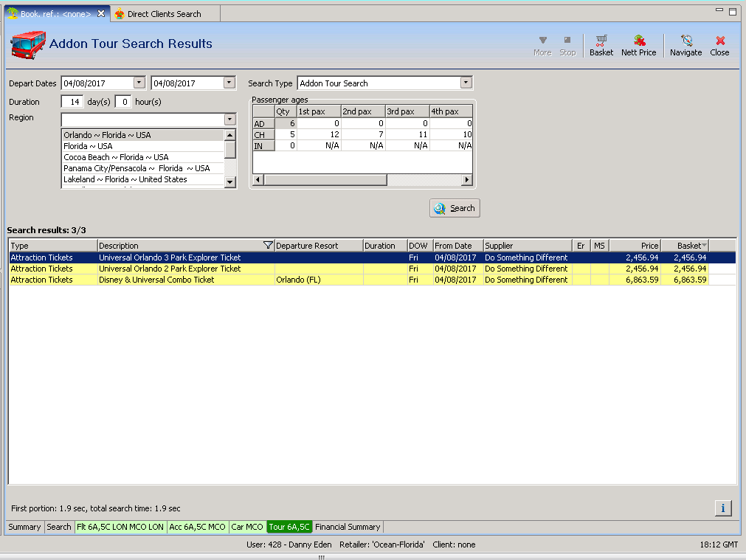Expand the Search Type dropdown
This screenshot has width=746, height=560.
pos(466,83)
